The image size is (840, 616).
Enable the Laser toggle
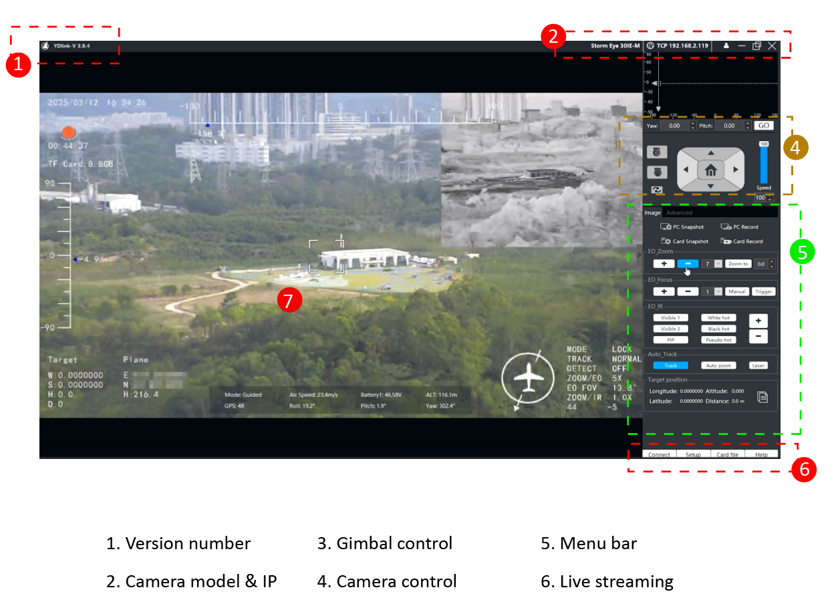click(x=758, y=365)
